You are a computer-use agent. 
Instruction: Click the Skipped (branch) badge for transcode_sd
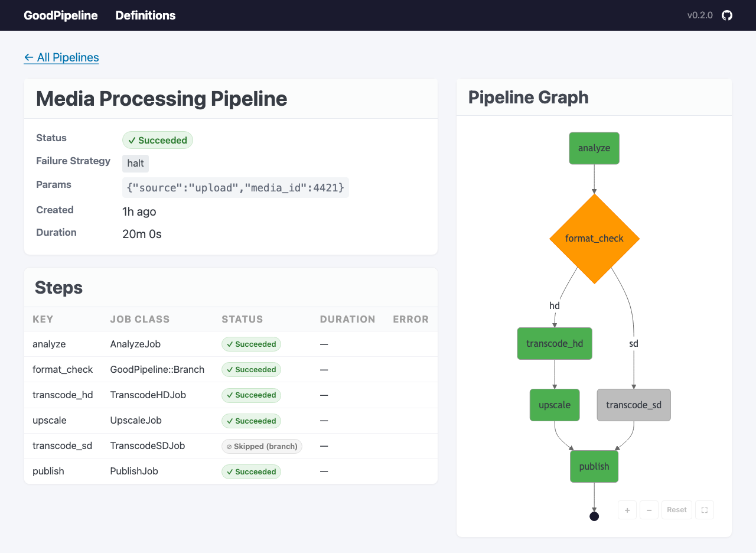[x=262, y=446]
